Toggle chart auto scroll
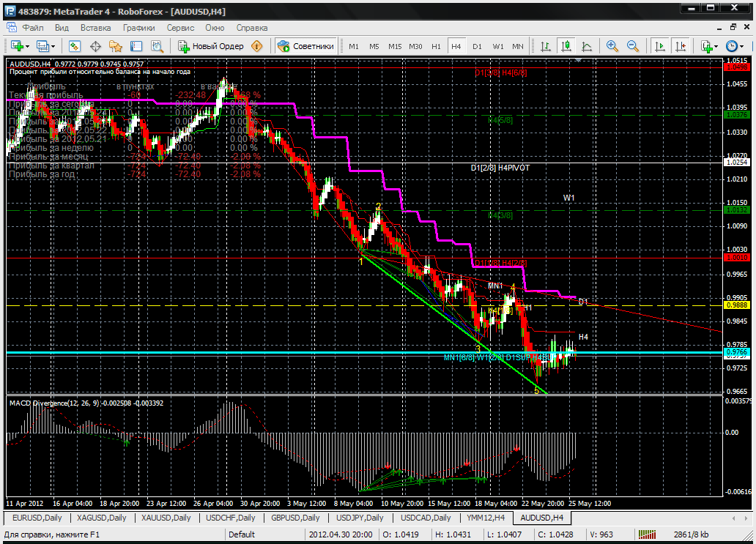This screenshot has width=756, height=544. point(660,46)
